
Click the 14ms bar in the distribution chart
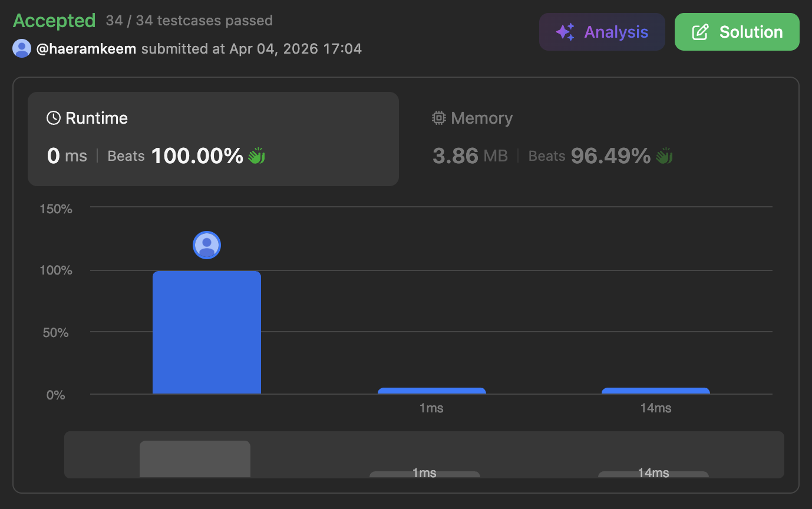(655, 391)
